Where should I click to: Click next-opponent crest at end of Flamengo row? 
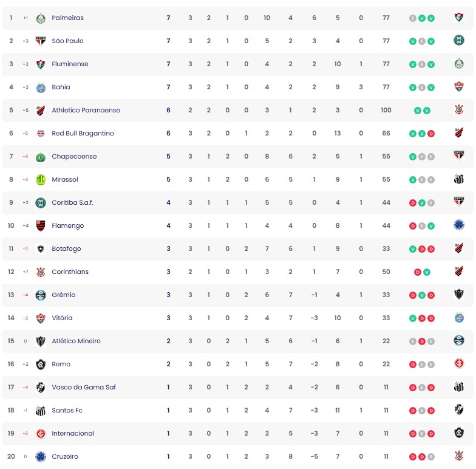(459, 225)
